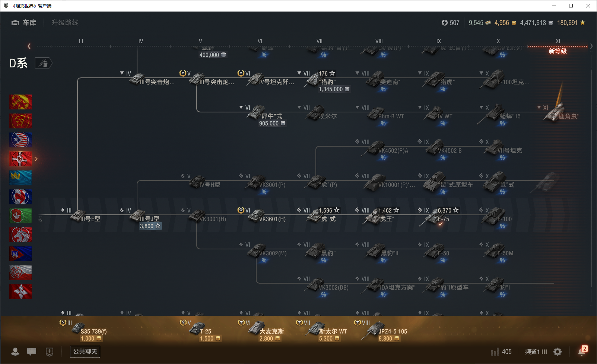Select the white and red nation flag
Screen dimensions: 597x364
pos(20,273)
